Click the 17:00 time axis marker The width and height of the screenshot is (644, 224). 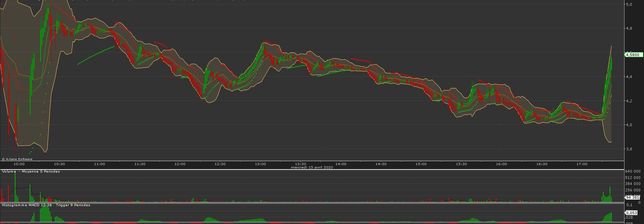(x=582, y=164)
